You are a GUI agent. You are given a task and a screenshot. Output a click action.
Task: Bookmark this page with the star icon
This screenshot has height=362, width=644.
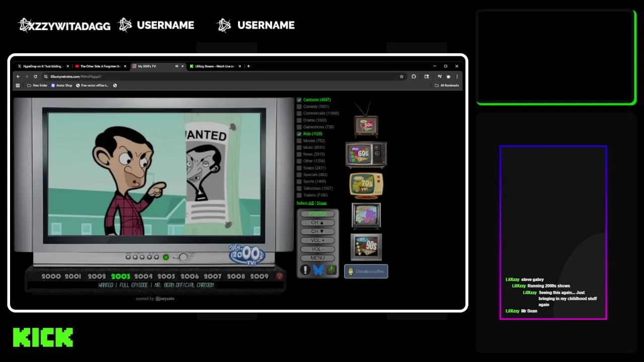(401, 76)
